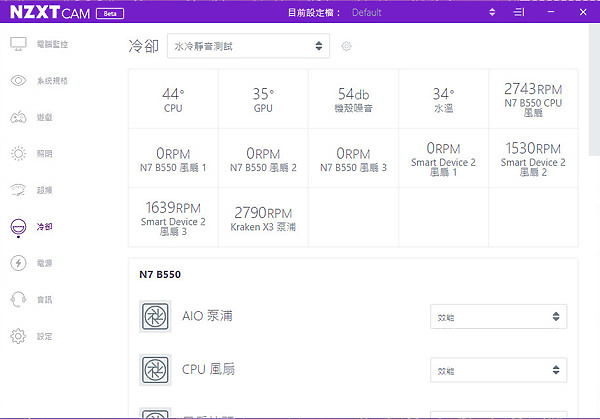This screenshot has width=600, height=419.
Task: Select the 照明 menu label
Action: [x=44, y=154]
